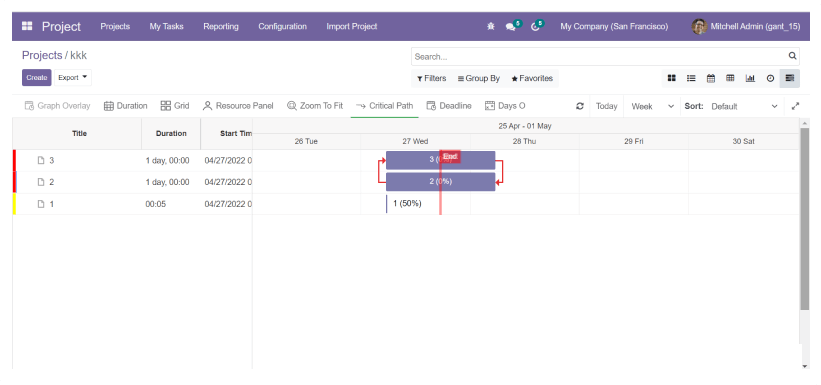This screenshot has height=385, width=821.
Task: Expand Gantt to fullscreen
Action: [x=795, y=106]
